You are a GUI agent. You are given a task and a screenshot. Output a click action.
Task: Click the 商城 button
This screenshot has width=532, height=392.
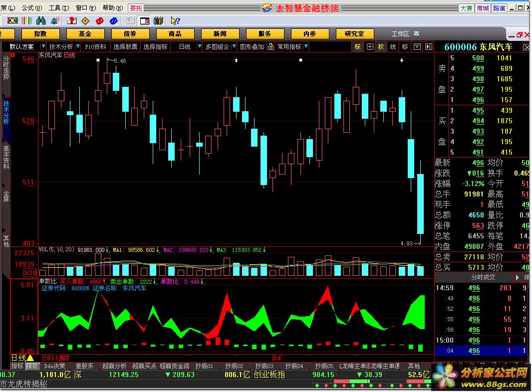[483, 8]
